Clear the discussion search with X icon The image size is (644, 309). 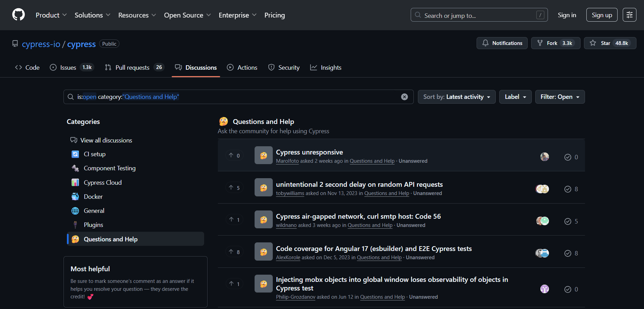405,97
